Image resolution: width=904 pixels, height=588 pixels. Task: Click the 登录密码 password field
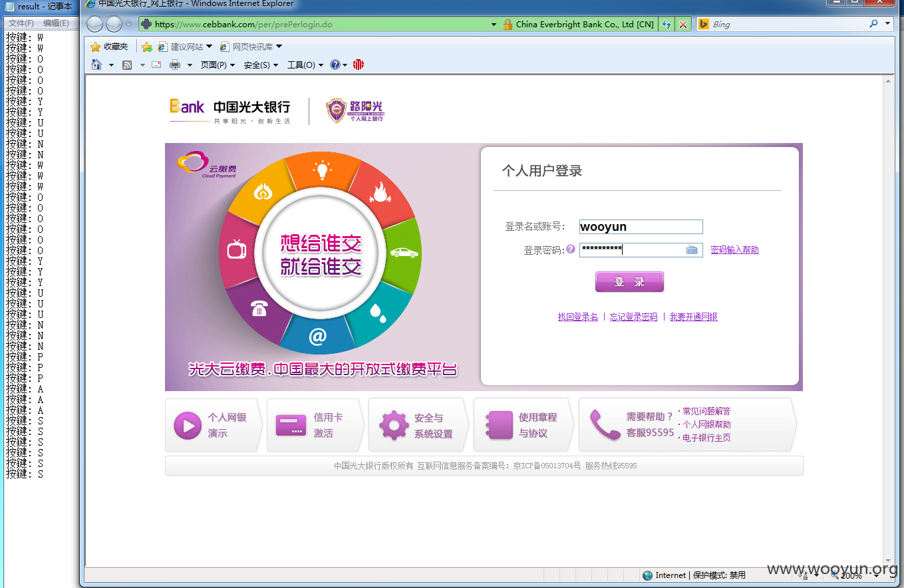coord(641,250)
